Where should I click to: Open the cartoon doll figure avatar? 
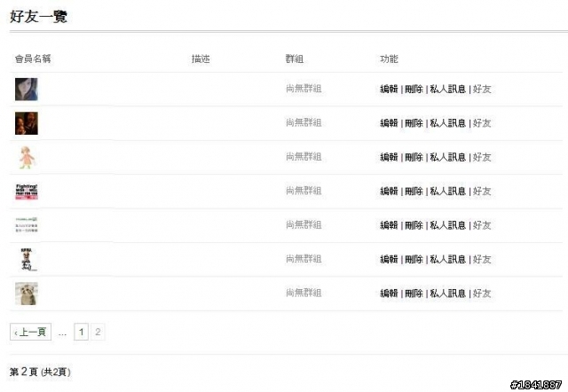[x=27, y=157]
